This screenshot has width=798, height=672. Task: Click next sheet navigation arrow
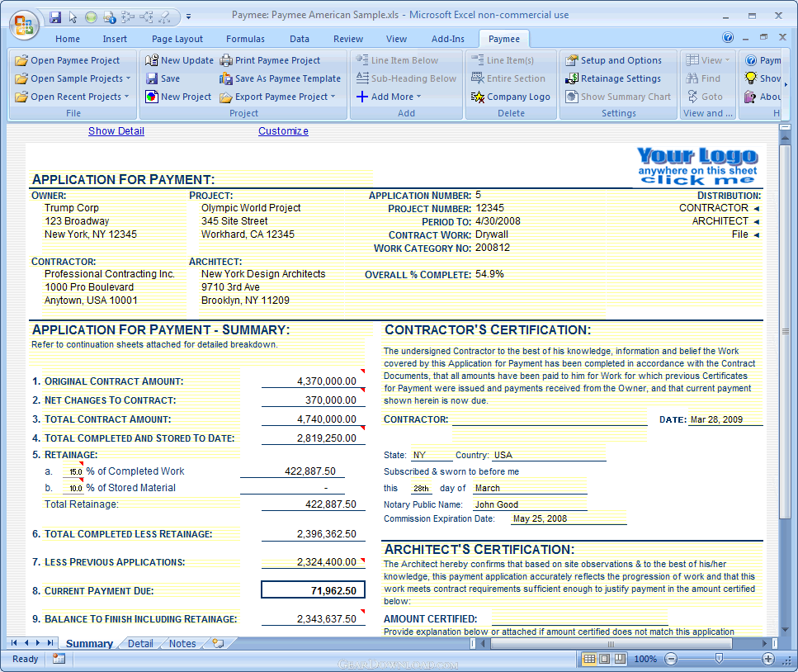[x=37, y=643]
